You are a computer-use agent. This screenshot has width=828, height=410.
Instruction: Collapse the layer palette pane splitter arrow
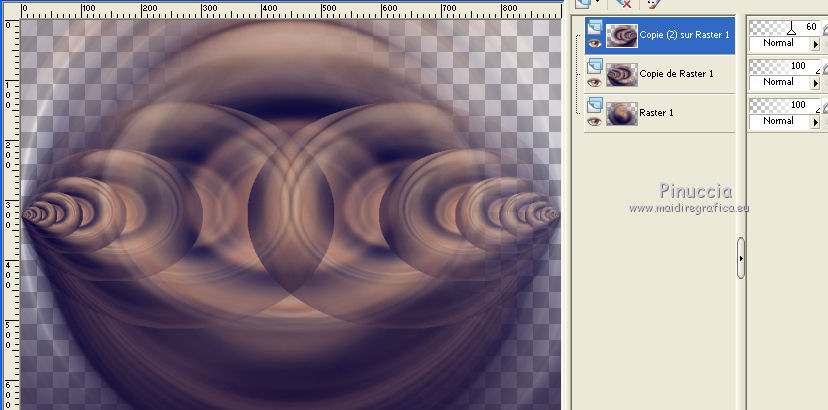[741, 258]
